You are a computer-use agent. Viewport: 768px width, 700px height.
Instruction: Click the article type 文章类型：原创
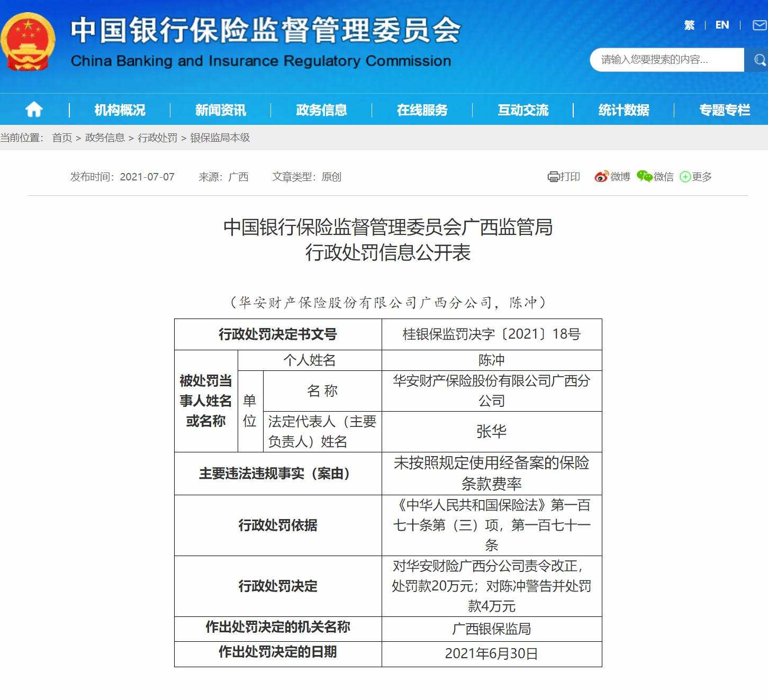click(306, 177)
